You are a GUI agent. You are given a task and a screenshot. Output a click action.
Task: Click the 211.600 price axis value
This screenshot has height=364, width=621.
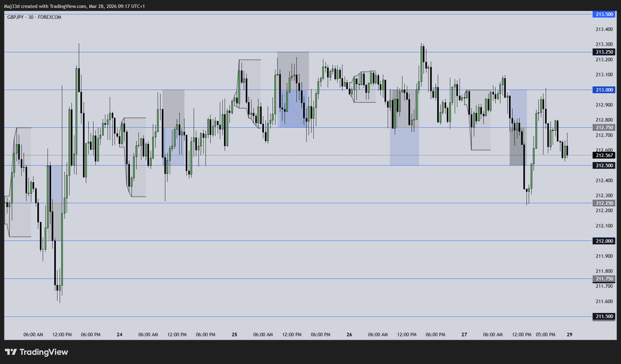point(605,301)
